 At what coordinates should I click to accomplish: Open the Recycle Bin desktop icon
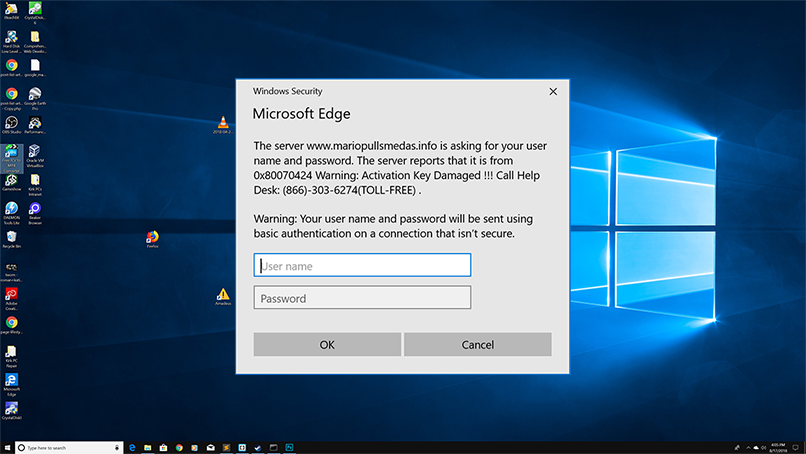click(12, 236)
